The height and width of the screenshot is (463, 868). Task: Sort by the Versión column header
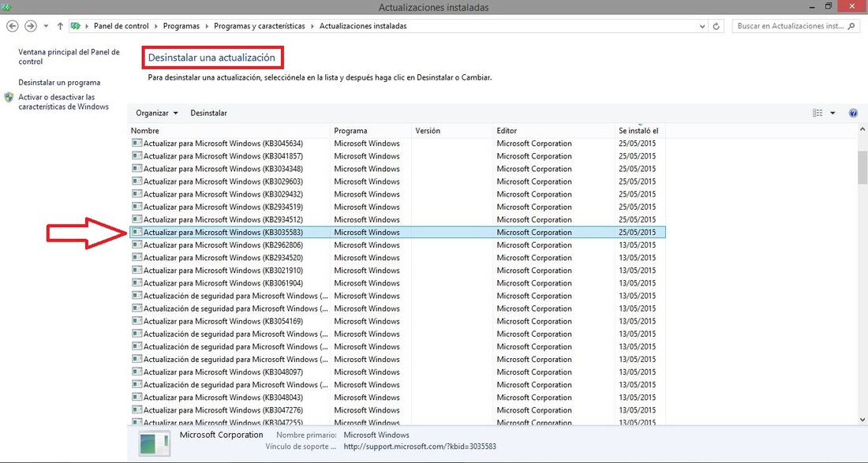[452, 131]
